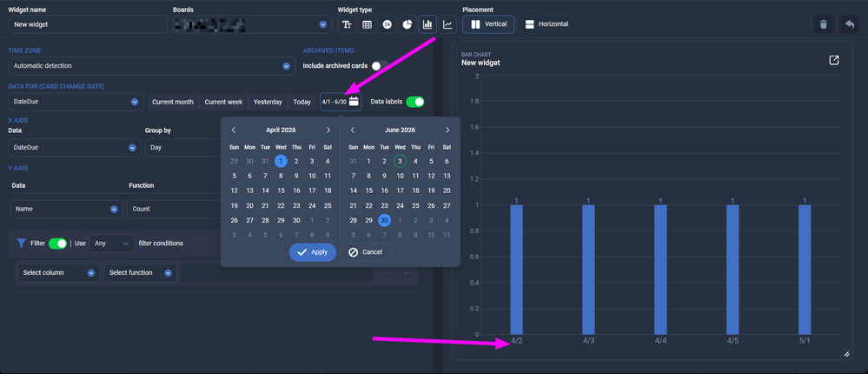
Task: Select the pie chart widget type
Action: [x=407, y=24]
